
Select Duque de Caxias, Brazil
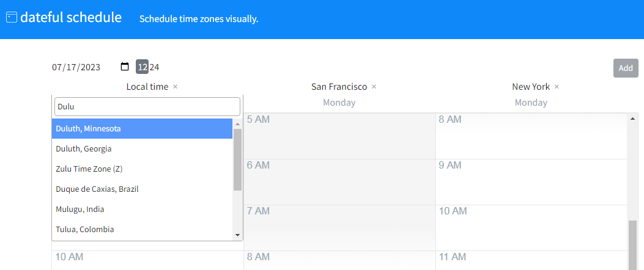pos(142,189)
